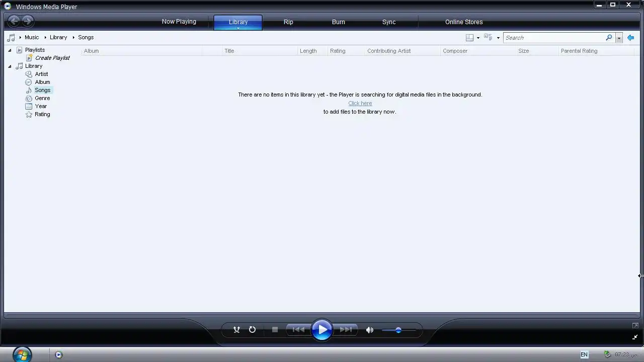Screen dimensions: 644x362
Task: Click the Stop playback button
Action: (x=275, y=330)
